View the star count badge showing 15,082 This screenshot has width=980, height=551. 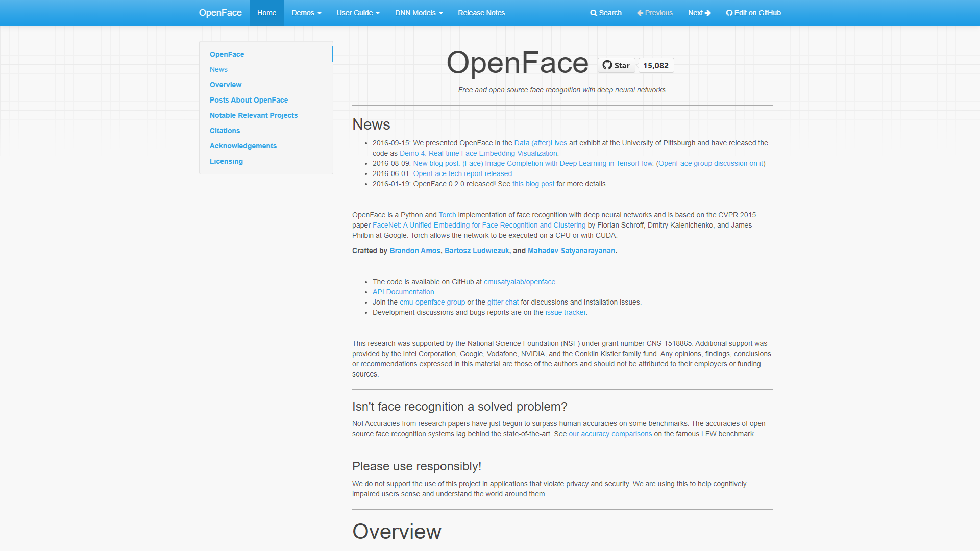click(x=656, y=65)
